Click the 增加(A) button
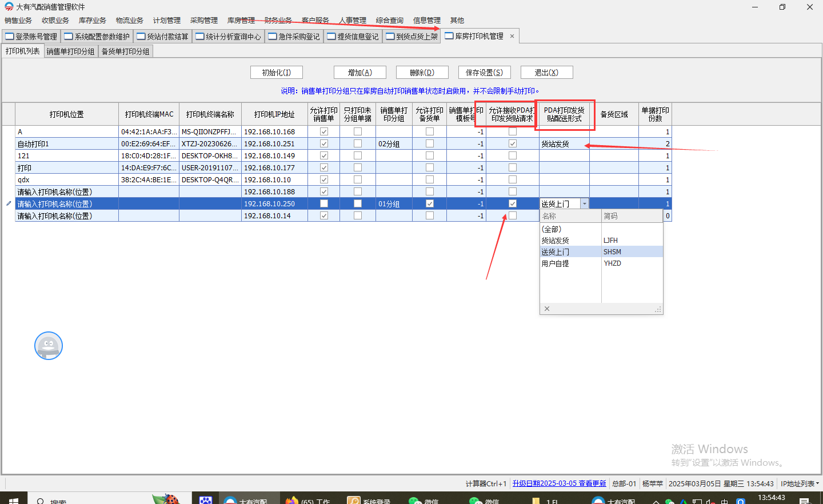823x504 pixels. [360, 73]
